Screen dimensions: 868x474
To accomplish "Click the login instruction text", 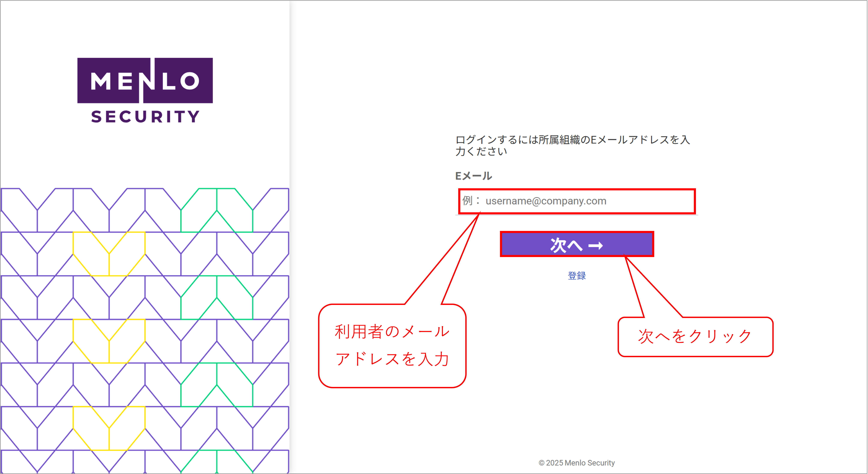I will [573, 145].
